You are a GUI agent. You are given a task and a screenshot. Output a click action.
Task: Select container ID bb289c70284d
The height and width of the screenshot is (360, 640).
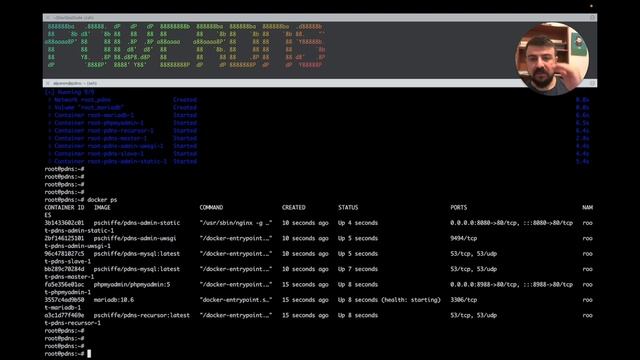pos(64,269)
